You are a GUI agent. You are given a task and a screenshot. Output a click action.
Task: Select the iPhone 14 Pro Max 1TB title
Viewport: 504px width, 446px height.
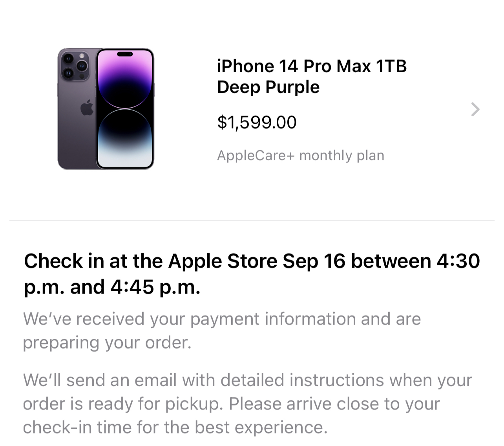[x=312, y=66]
